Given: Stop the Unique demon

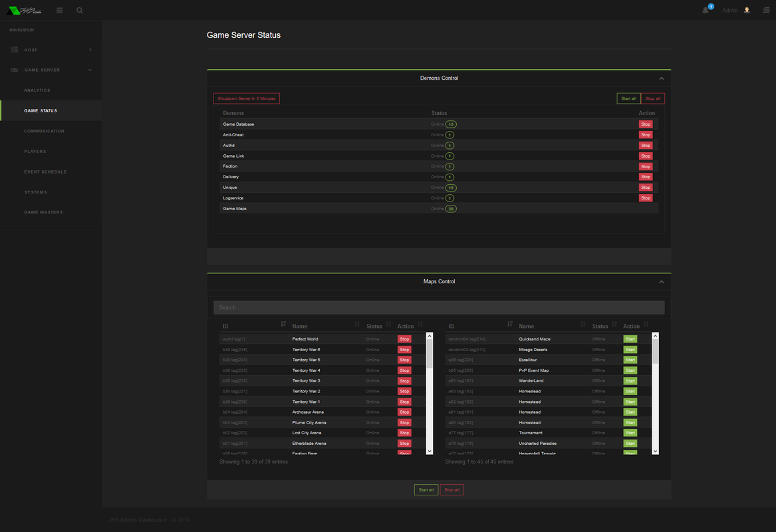Looking at the screenshot, I should pyautogui.click(x=646, y=188).
